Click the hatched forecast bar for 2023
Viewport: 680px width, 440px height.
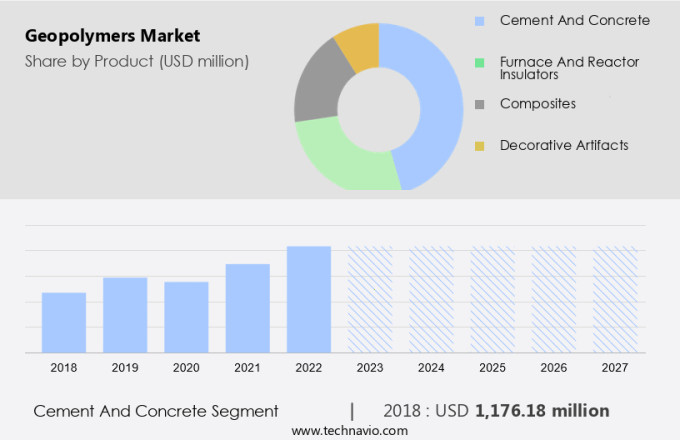point(370,299)
